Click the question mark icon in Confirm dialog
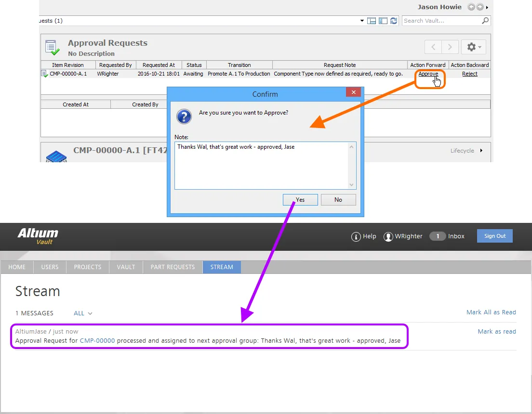 coord(184,116)
